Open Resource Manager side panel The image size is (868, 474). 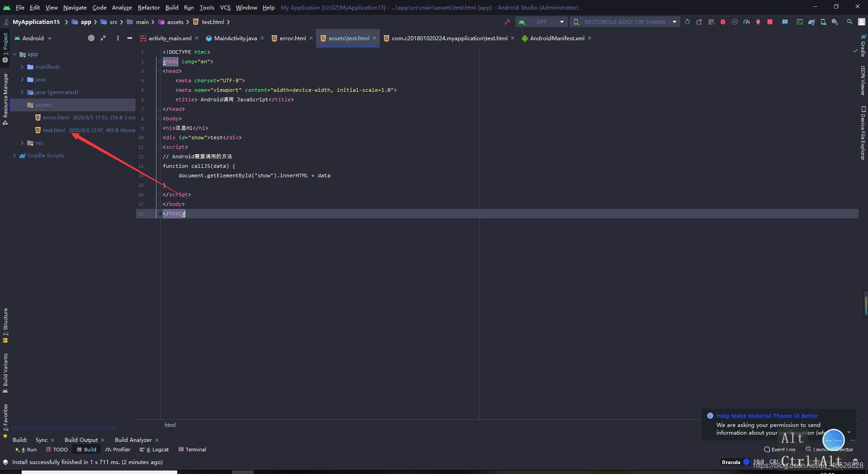coord(5,99)
